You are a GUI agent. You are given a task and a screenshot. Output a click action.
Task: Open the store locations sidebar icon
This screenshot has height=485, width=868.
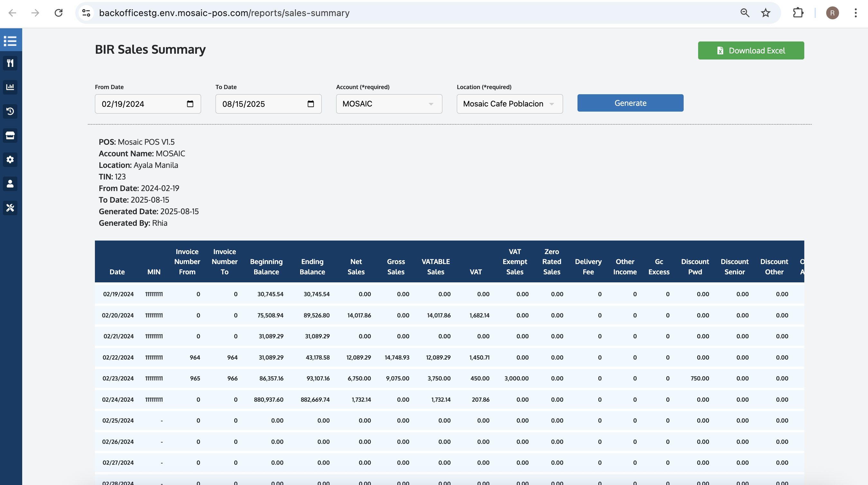[10, 135]
